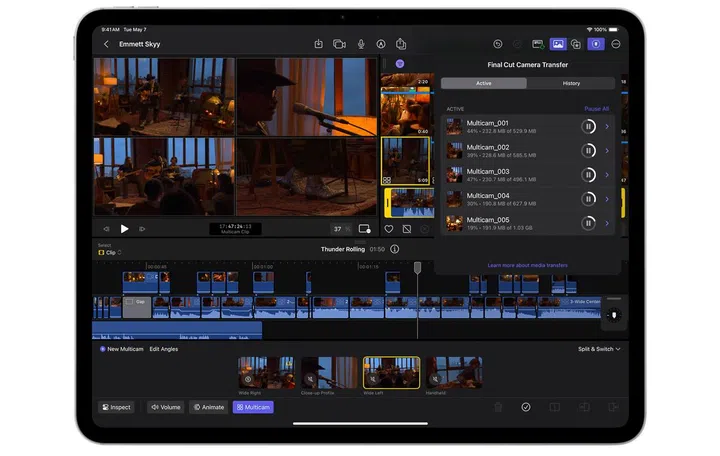Pause the Multicam_003 transfer
Image resolution: width=720 pixels, height=456 pixels.
click(589, 175)
